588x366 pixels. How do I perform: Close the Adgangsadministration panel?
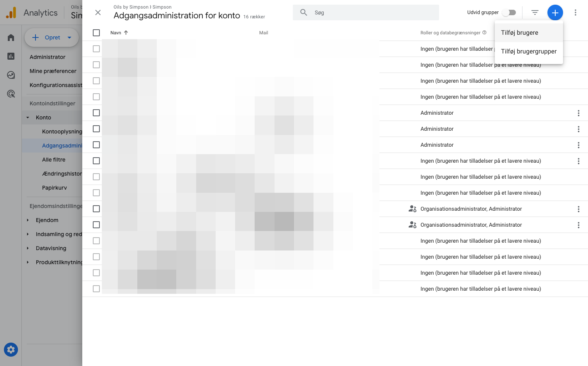[98, 12]
